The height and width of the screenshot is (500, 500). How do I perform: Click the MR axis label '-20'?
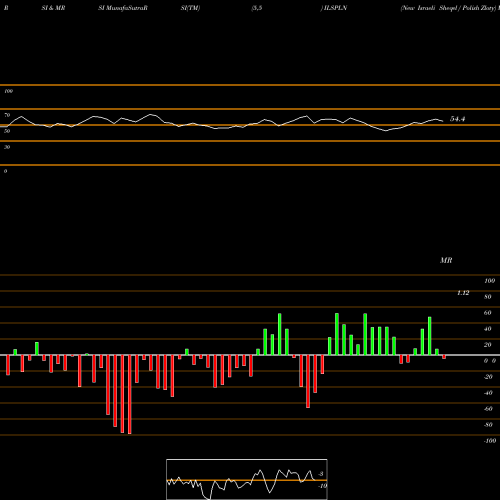click(x=488, y=377)
